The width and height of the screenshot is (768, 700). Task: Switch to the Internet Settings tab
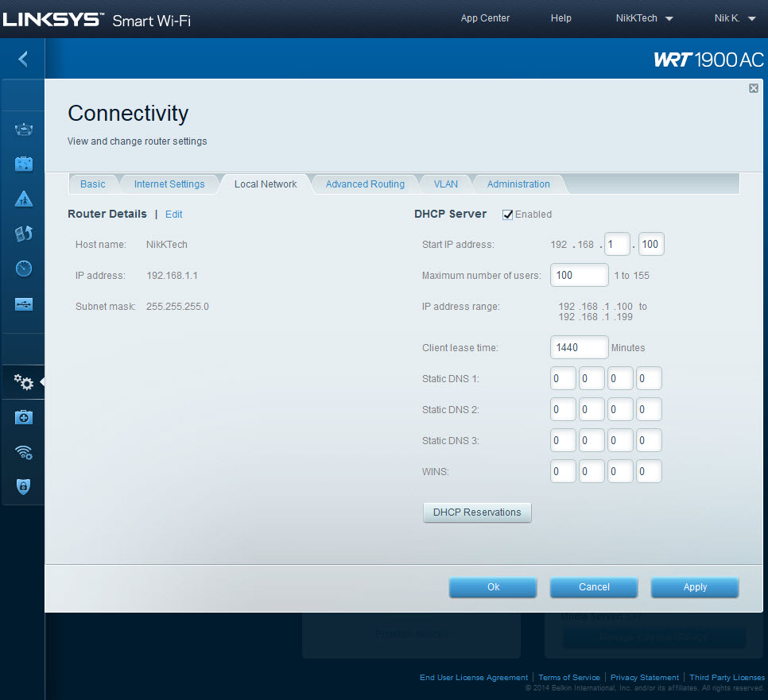(169, 184)
